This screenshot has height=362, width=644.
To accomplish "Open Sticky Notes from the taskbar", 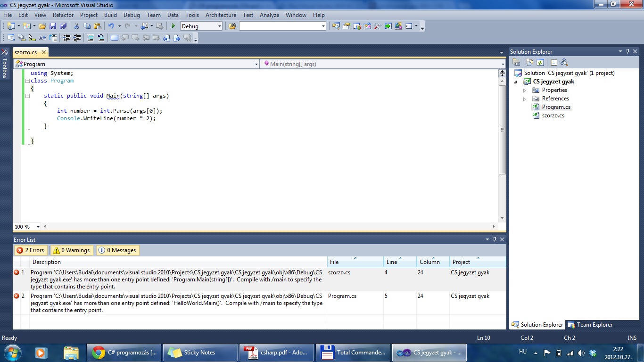I will point(200,353).
